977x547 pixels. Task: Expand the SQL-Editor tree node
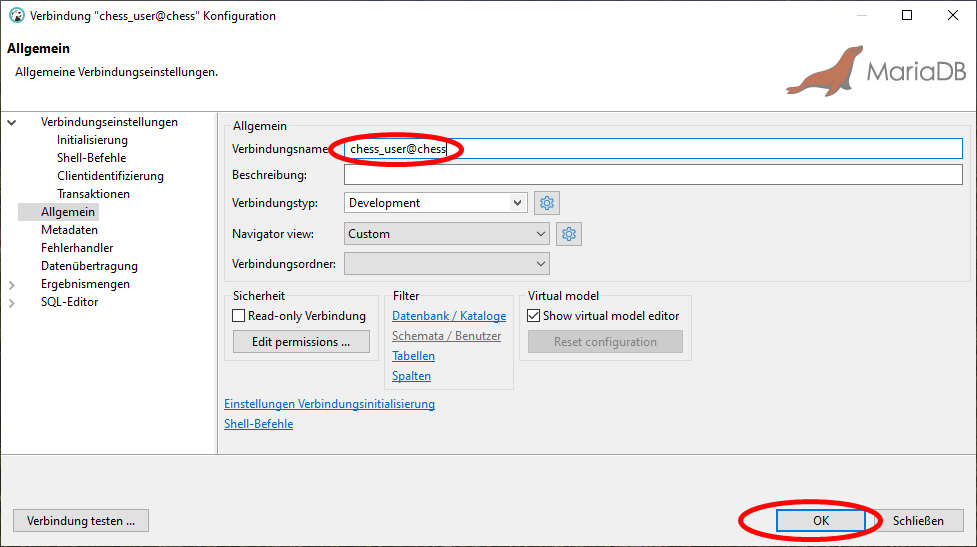(x=12, y=303)
